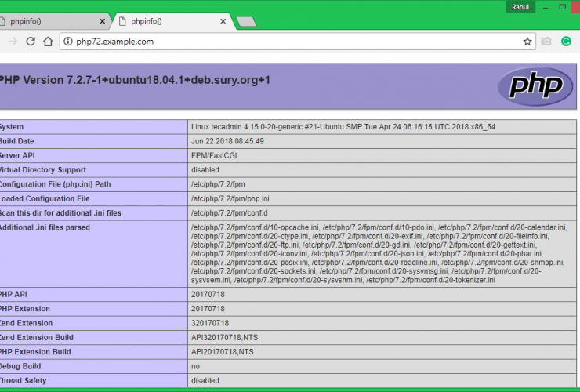
Task: Click the camera screenshot extension icon
Action: (546, 42)
